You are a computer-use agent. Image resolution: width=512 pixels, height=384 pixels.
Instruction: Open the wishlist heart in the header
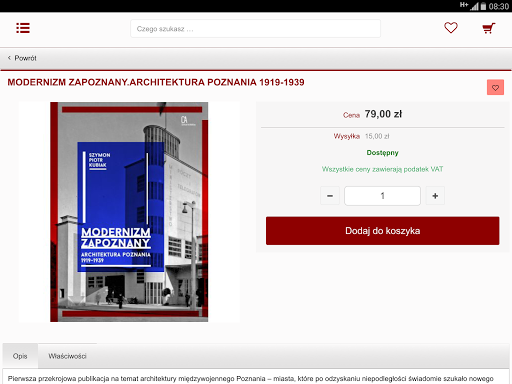451,28
